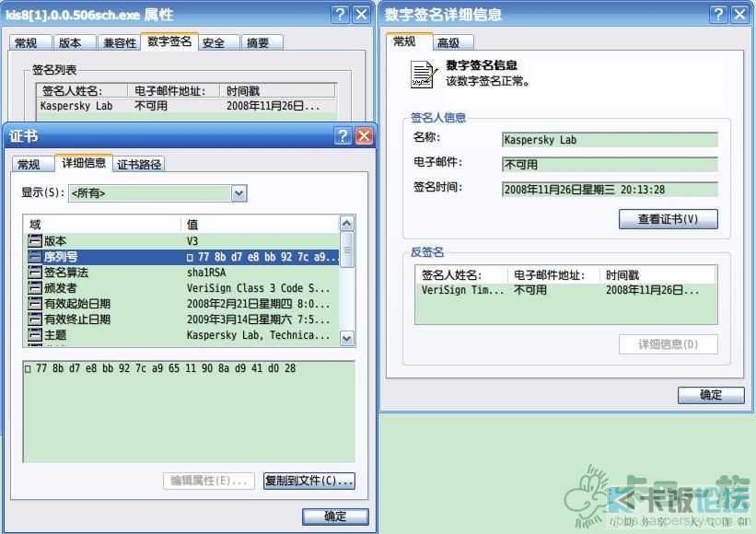
Task: Open the 兼容性 tab
Action: (x=119, y=43)
